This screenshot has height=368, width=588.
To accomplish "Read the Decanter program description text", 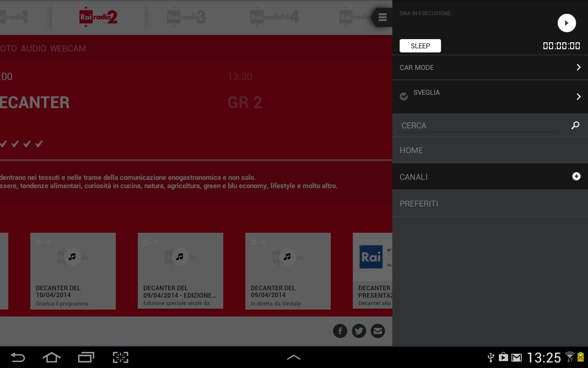I will [x=169, y=182].
